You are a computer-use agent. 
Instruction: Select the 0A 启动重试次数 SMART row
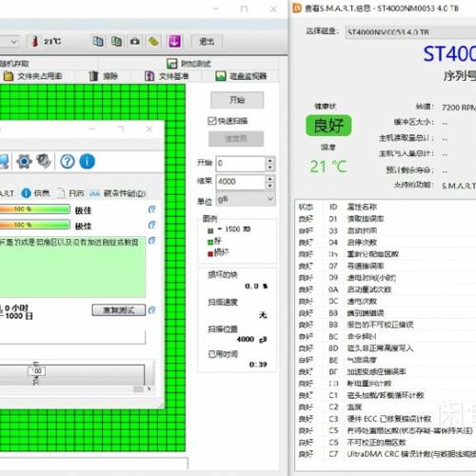tap(386, 289)
